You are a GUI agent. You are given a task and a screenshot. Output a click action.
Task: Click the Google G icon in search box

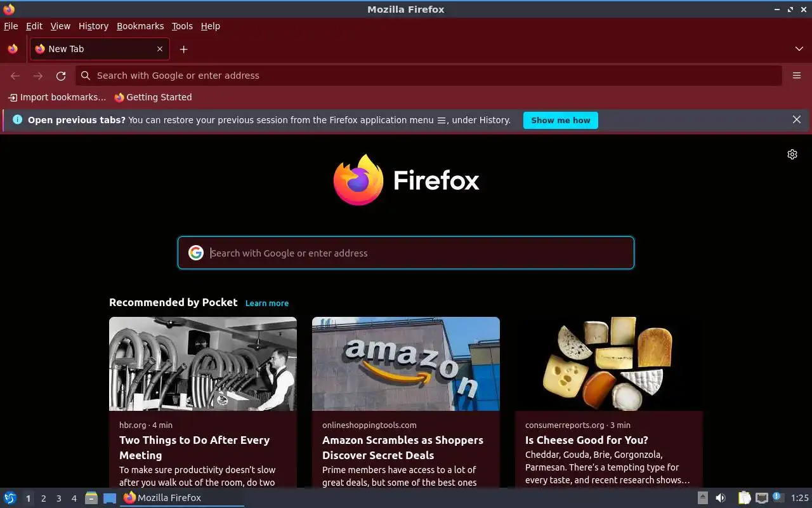pyautogui.click(x=195, y=253)
